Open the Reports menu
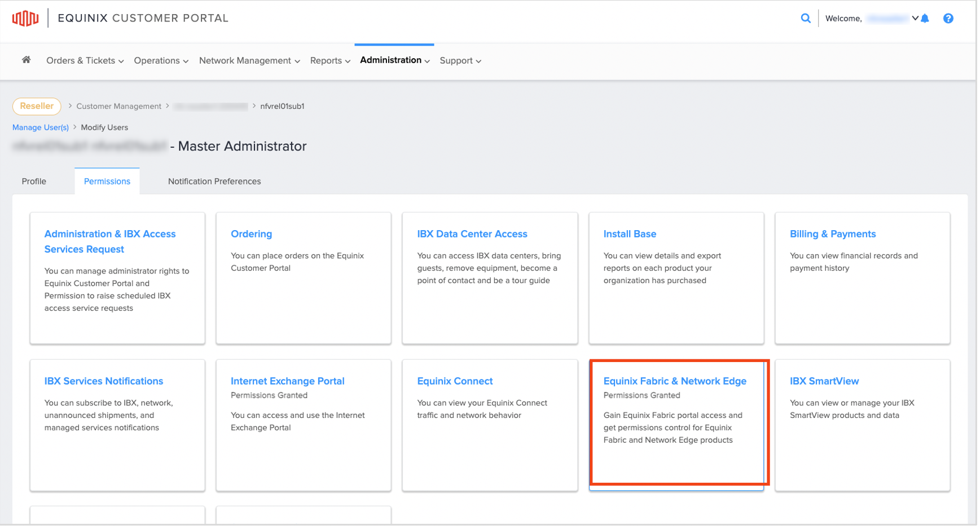Image resolution: width=980 pixels, height=529 pixels. coord(330,61)
